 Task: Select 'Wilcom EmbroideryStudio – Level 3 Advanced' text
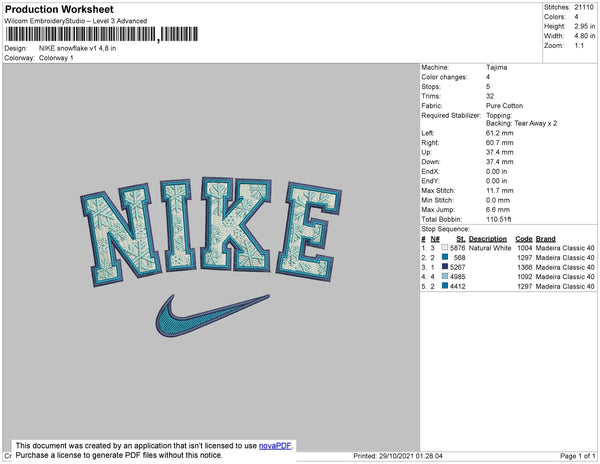click(x=76, y=21)
